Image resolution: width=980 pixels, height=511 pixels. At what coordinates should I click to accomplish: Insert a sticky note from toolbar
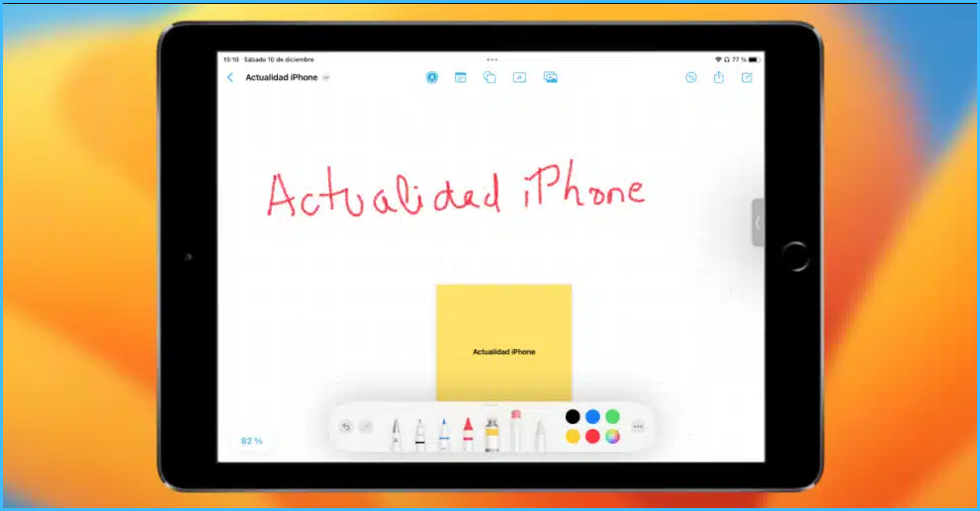point(460,77)
